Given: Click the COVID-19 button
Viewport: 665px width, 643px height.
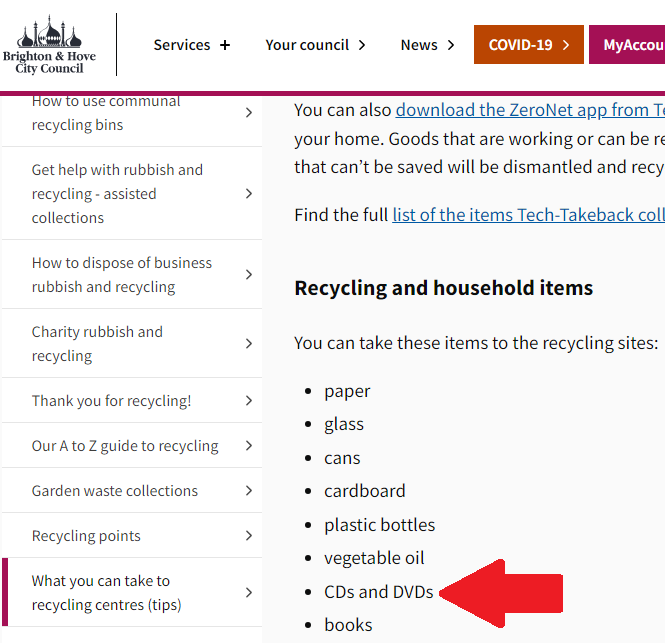Looking at the screenshot, I should pos(529,45).
